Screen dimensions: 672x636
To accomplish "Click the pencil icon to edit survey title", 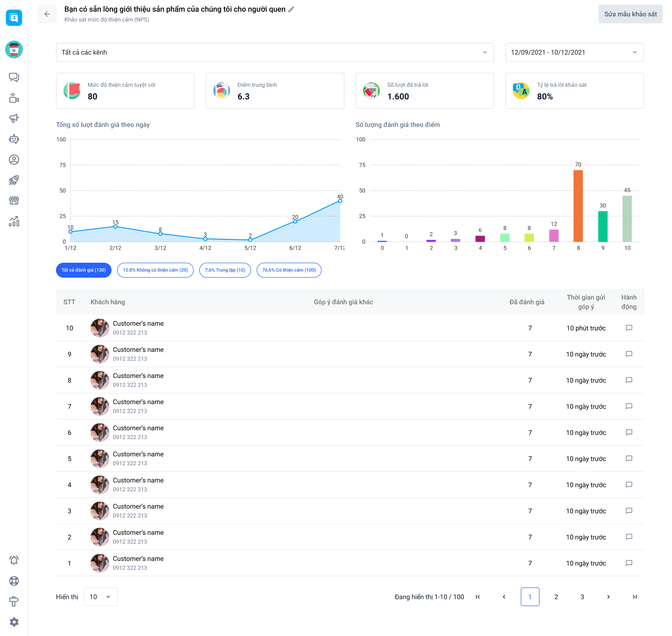I will (291, 9).
